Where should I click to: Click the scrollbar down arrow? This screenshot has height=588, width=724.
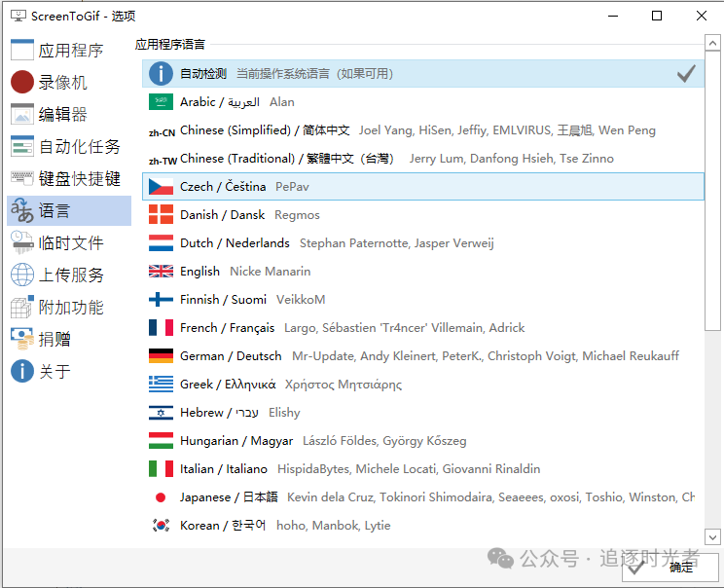point(712,537)
